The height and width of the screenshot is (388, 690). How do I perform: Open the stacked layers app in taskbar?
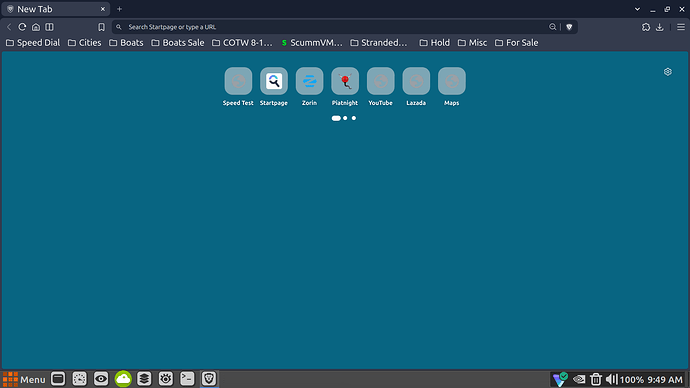tap(144, 379)
